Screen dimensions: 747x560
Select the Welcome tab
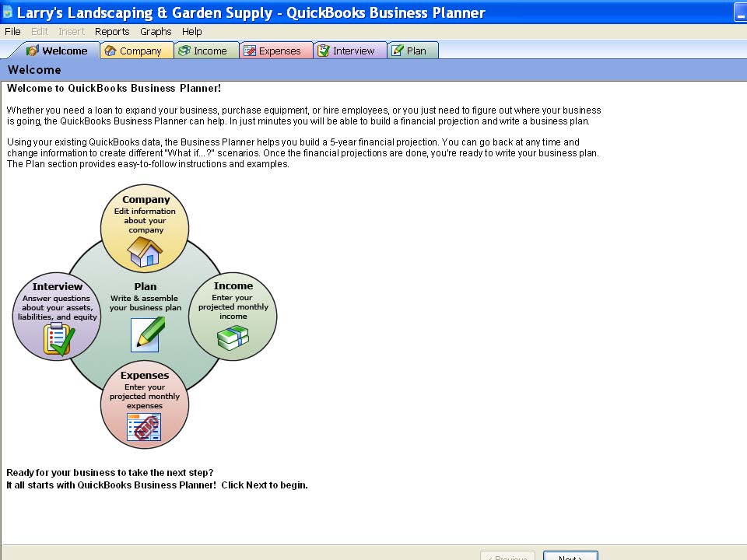pyautogui.click(x=57, y=51)
